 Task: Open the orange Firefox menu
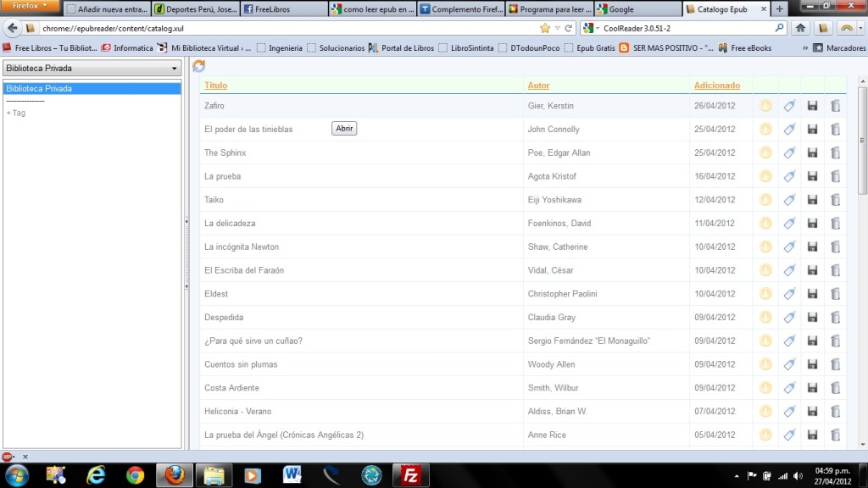click(31, 4)
